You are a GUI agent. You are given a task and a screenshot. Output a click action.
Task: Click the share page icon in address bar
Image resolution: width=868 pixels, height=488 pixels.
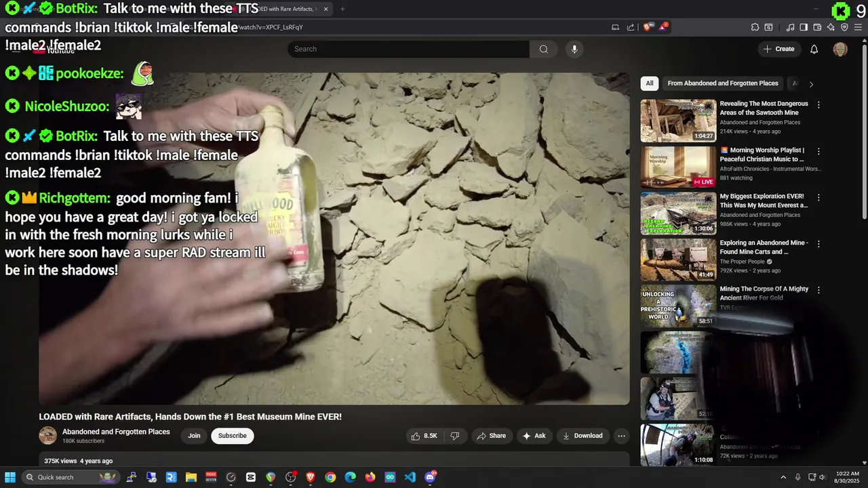(631, 27)
